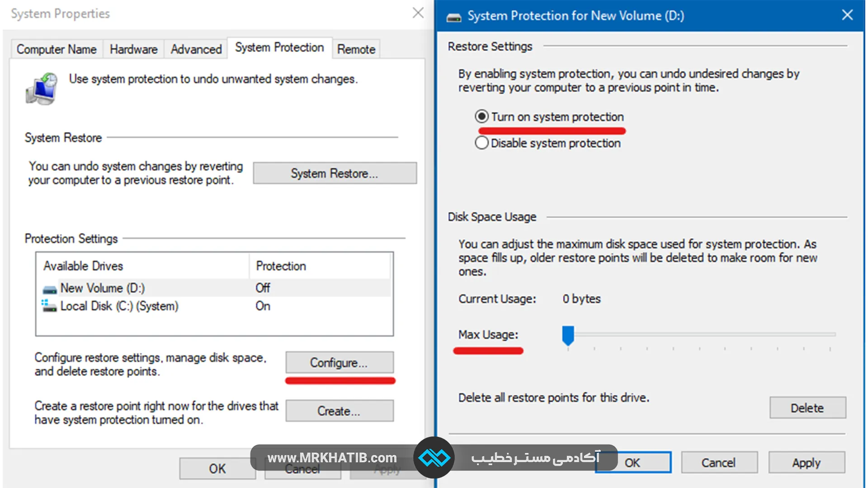Click the drive icon in System Protection titlebar

[453, 17]
